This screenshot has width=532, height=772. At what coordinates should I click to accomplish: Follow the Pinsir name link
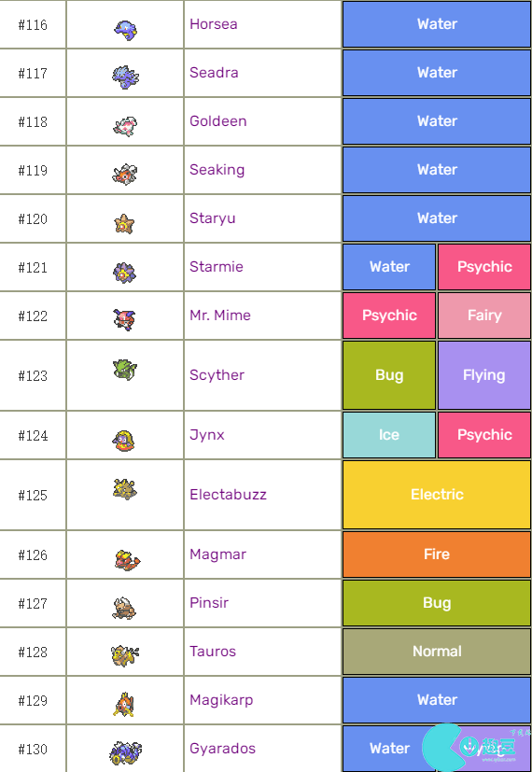coord(209,603)
